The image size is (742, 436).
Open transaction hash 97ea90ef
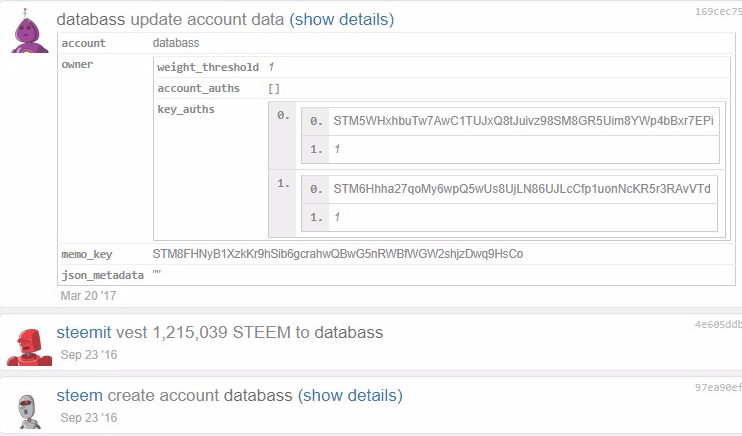coord(718,388)
